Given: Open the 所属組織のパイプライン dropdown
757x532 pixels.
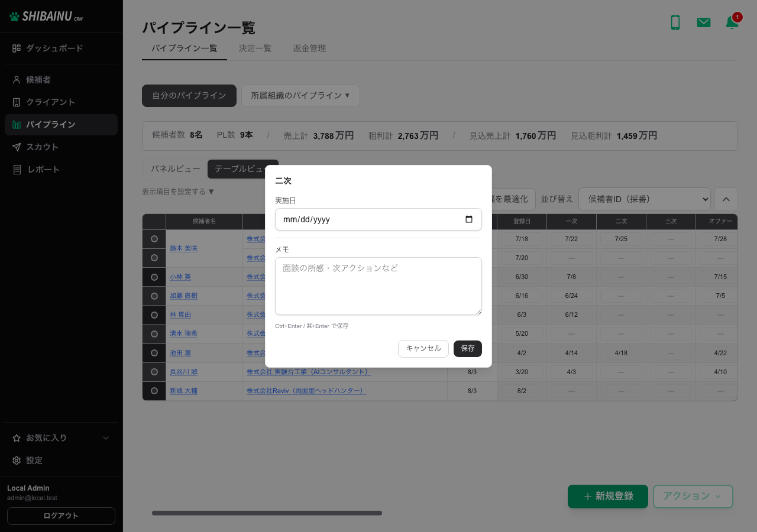Looking at the screenshot, I should click(300, 96).
